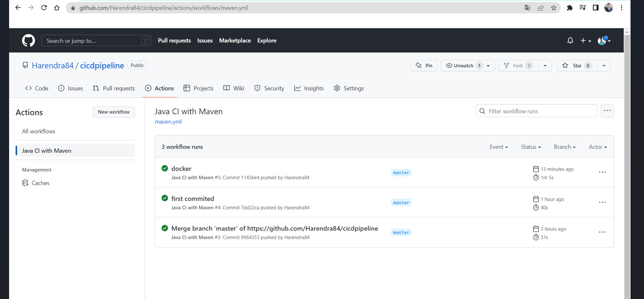Open the maven.yml file link

168,122
